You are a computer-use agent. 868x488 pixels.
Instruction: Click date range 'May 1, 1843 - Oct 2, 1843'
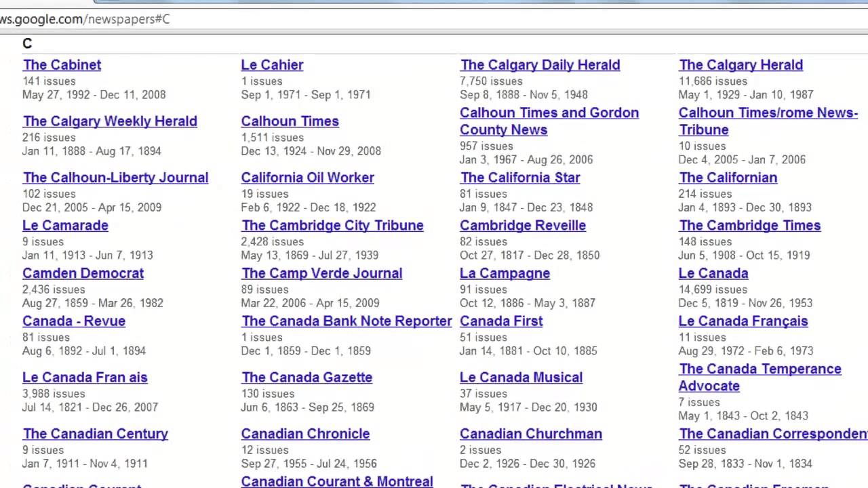coord(743,416)
